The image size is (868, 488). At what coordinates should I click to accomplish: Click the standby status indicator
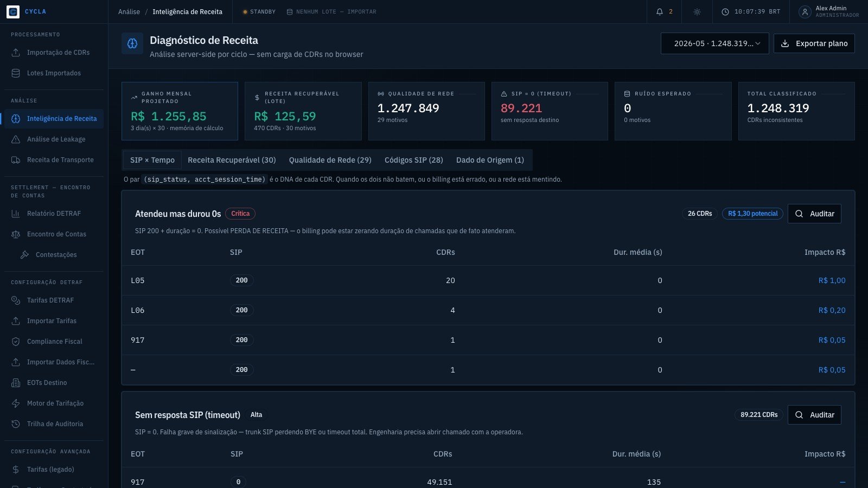[x=259, y=11]
